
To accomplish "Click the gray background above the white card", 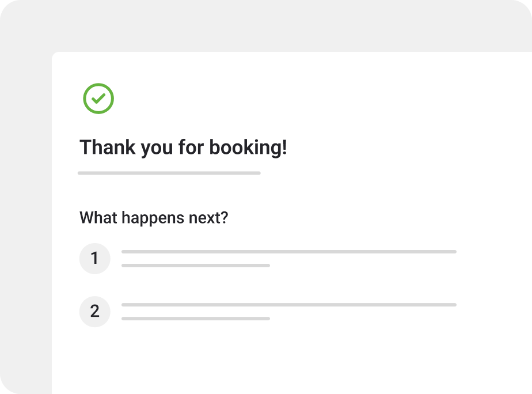I will point(265,26).
